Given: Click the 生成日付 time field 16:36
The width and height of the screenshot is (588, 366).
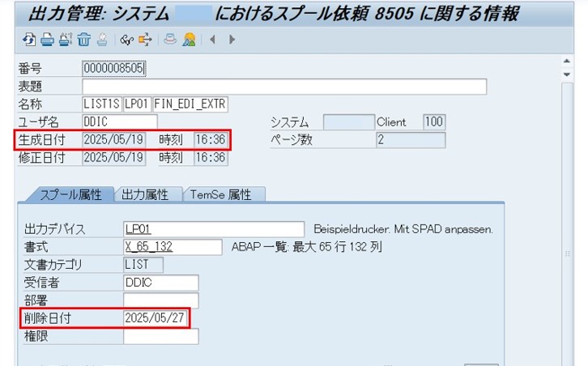Looking at the screenshot, I should 211,139.
